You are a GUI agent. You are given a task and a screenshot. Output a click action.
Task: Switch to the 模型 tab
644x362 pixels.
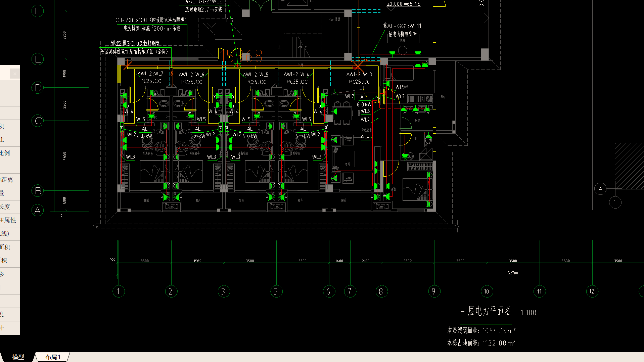coord(18,357)
